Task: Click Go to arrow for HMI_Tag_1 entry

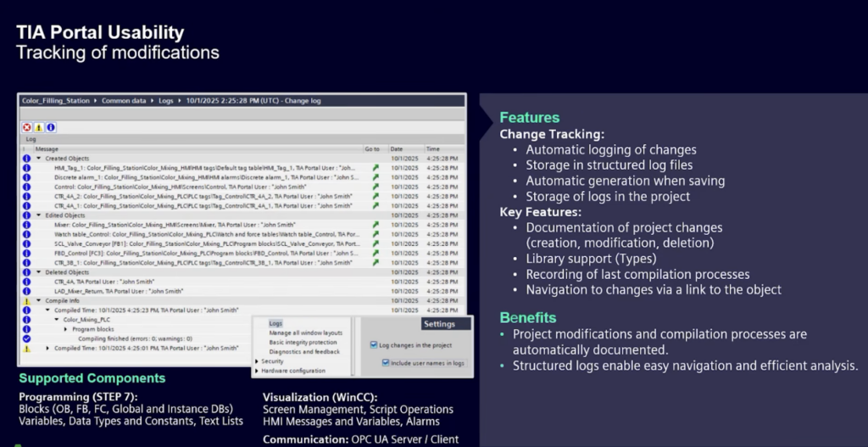Action: coord(376,168)
